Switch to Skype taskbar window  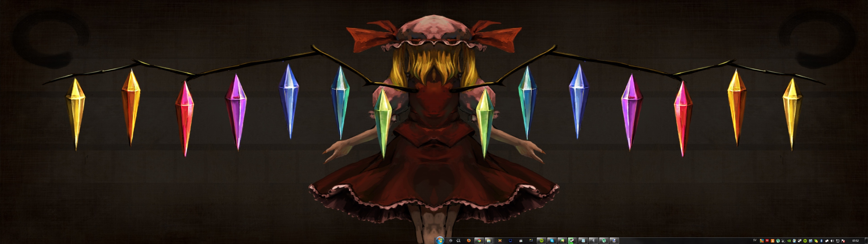pyautogui.click(x=552, y=241)
